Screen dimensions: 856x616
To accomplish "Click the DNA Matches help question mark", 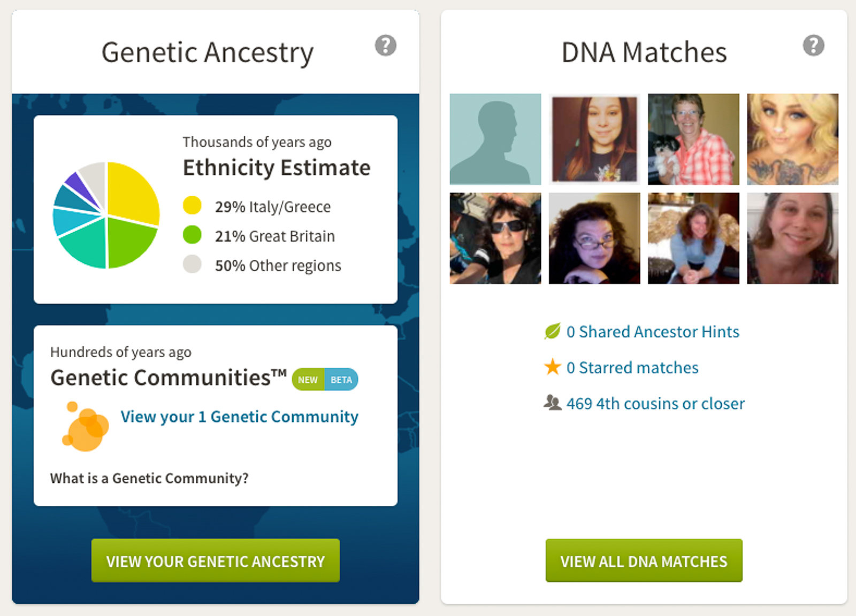I will [x=813, y=45].
